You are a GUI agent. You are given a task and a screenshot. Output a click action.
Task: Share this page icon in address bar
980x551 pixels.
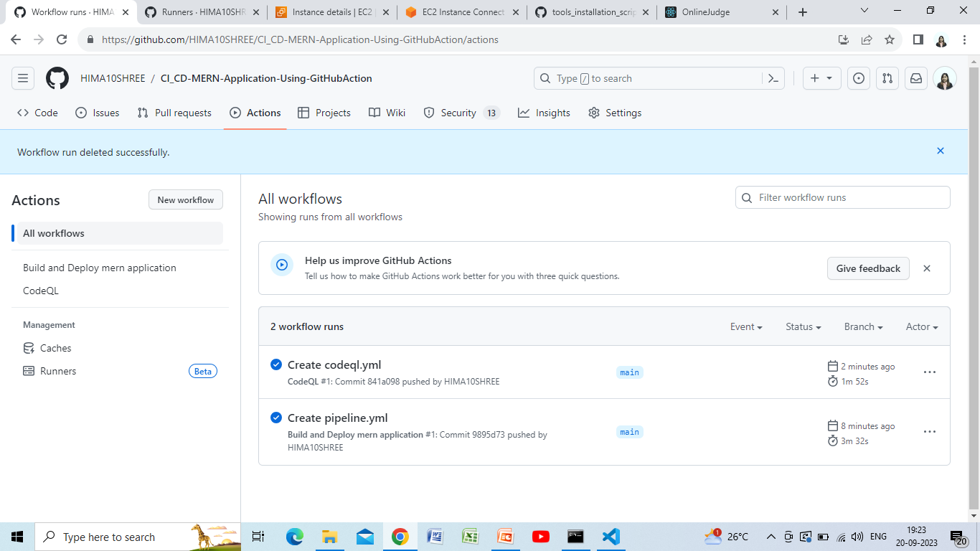point(867,39)
